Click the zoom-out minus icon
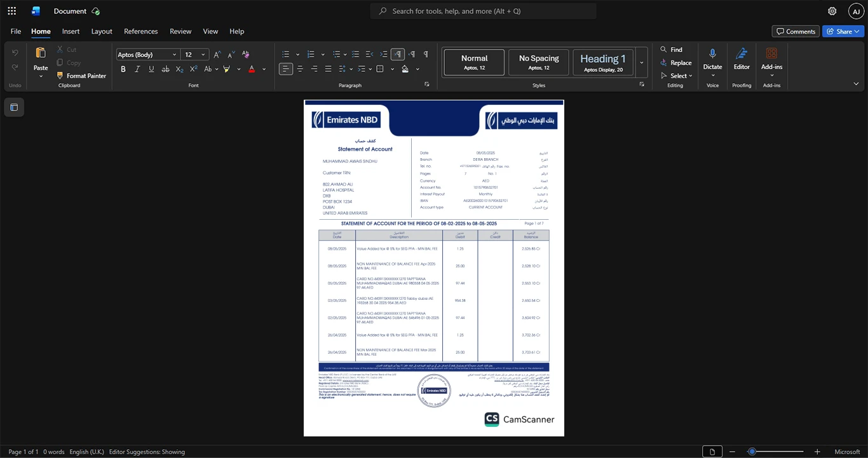This screenshot has height=458, width=868. 732,452
